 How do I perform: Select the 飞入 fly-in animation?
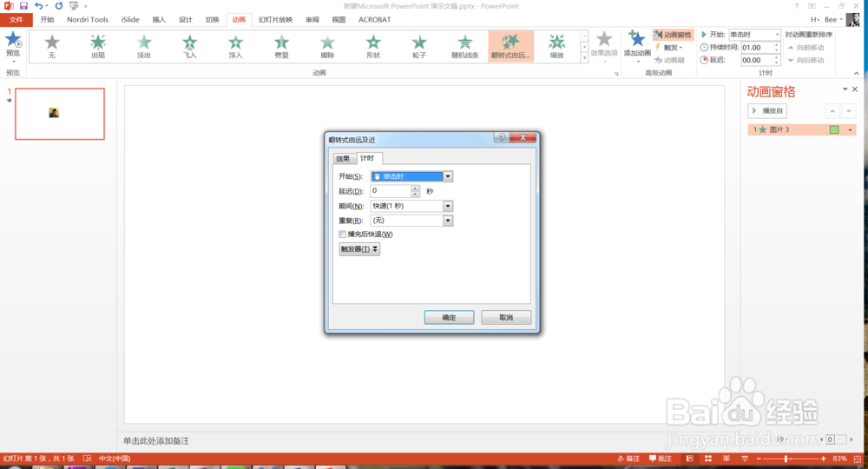190,46
